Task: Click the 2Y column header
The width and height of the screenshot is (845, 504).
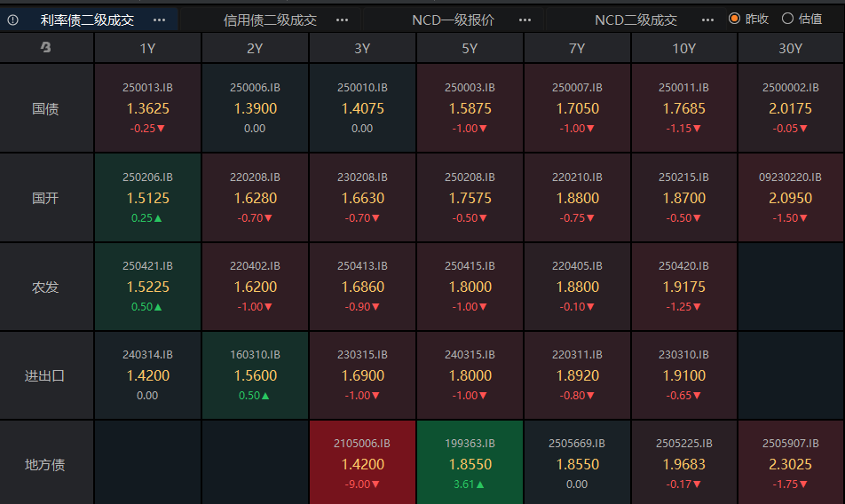Action: [x=255, y=48]
